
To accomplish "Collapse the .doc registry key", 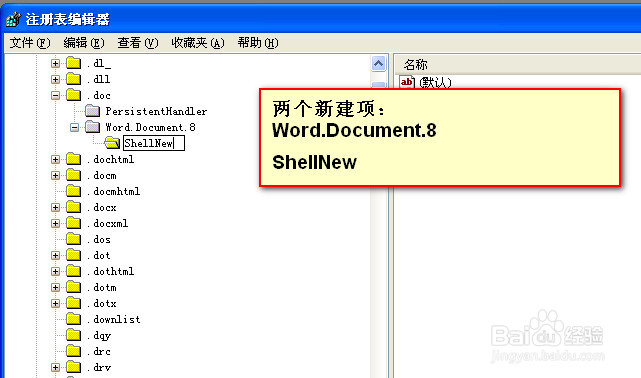I will [x=56, y=96].
